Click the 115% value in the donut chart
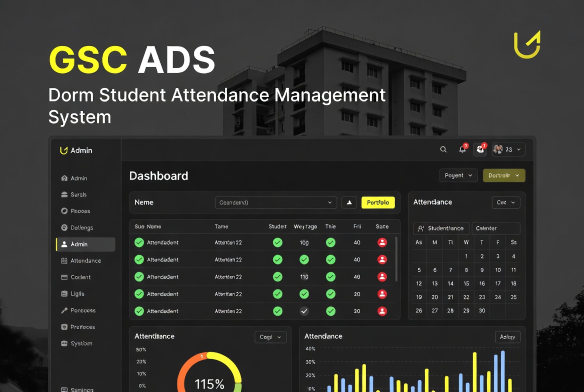 click(209, 384)
